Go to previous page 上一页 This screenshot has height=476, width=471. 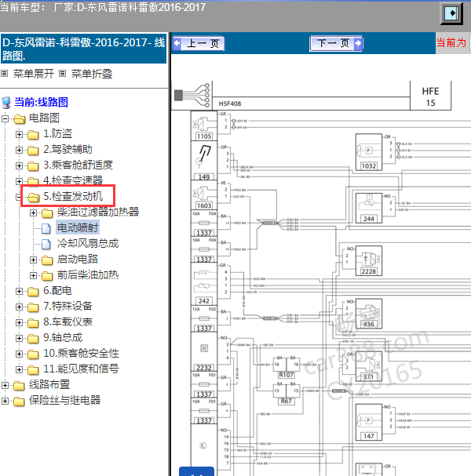pos(199,43)
